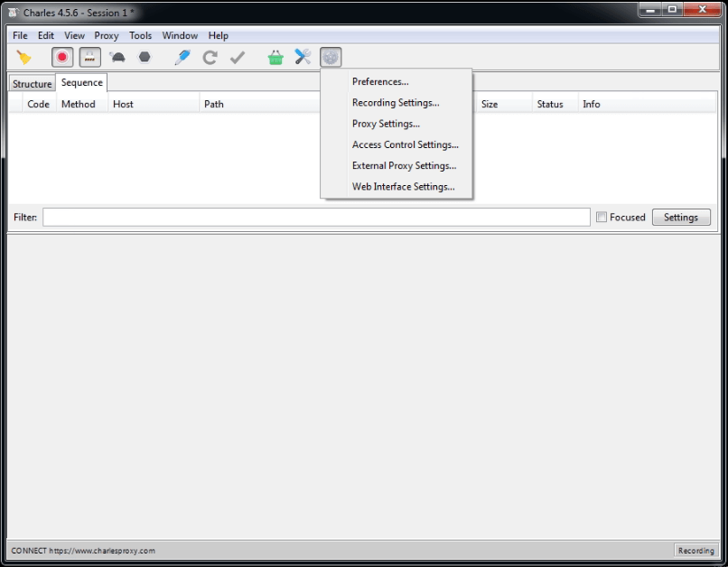This screenshot has width=728, height=567.
Task: Switch to the Sequence tab
Action: [x=81, y=82]
